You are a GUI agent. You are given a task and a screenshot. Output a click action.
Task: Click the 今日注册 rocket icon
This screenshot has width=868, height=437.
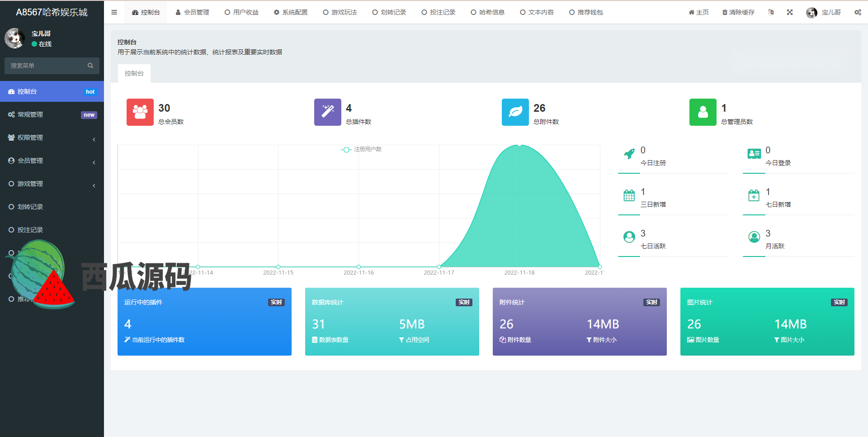629,154
